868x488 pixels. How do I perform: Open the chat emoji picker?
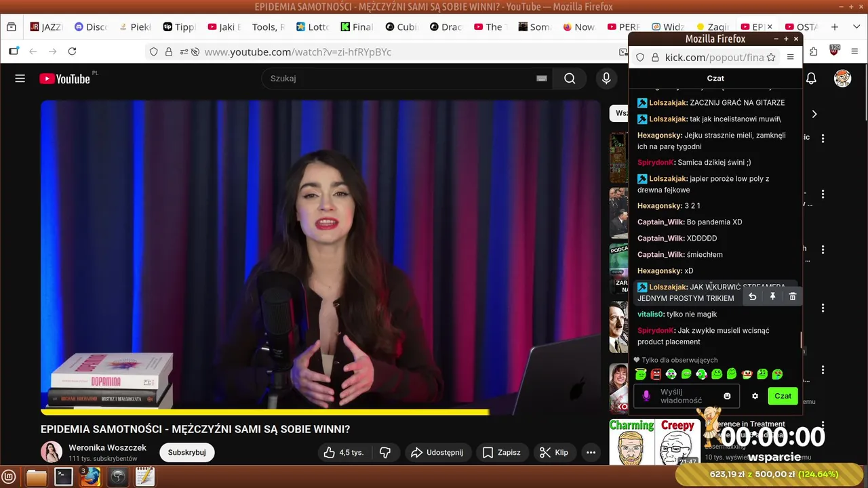pos(727,396)
